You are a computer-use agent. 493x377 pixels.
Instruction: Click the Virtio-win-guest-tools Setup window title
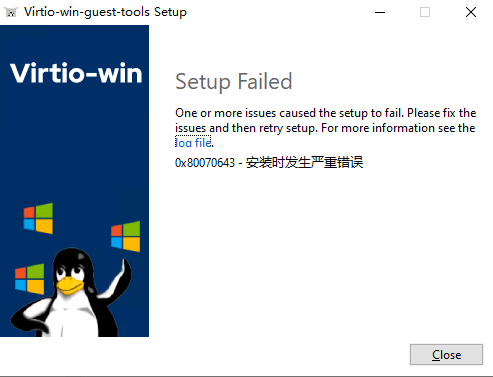[105, 12]
